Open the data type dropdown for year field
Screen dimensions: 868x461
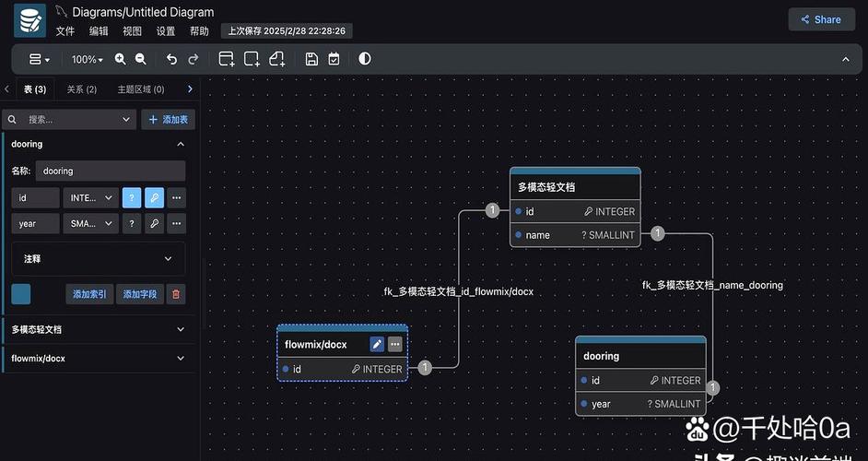90,223
